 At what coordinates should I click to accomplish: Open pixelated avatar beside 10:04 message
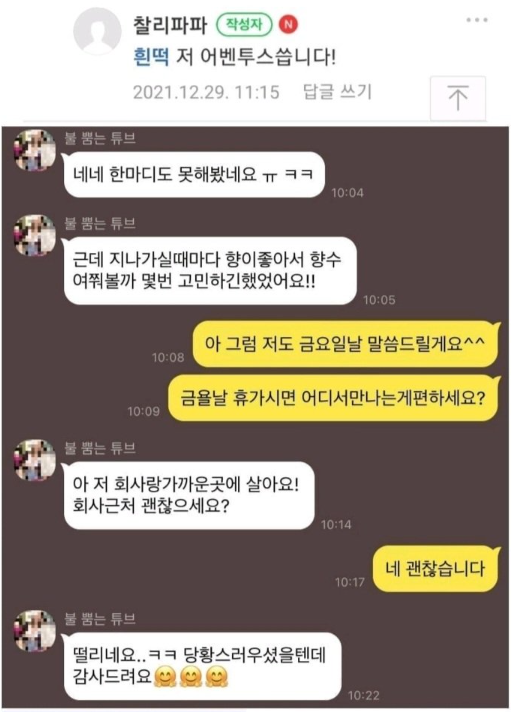click(x=35, y=150)
